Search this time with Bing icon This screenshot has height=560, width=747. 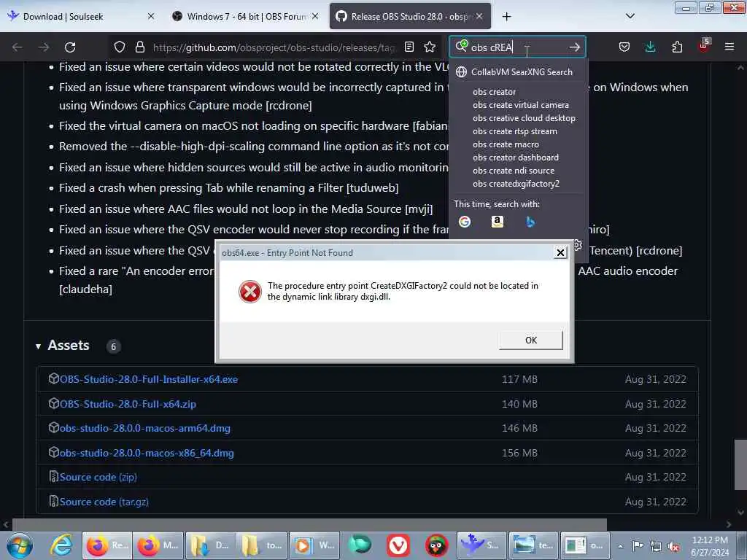530,222
